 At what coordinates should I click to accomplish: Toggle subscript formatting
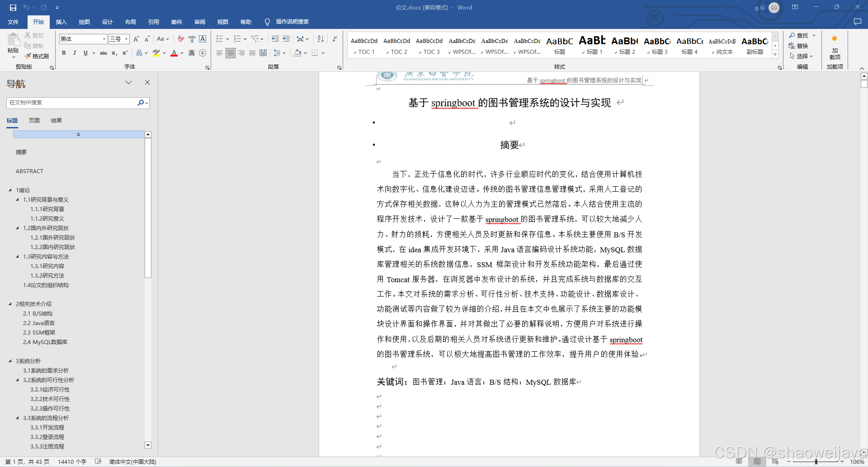(x=114, y=53)
